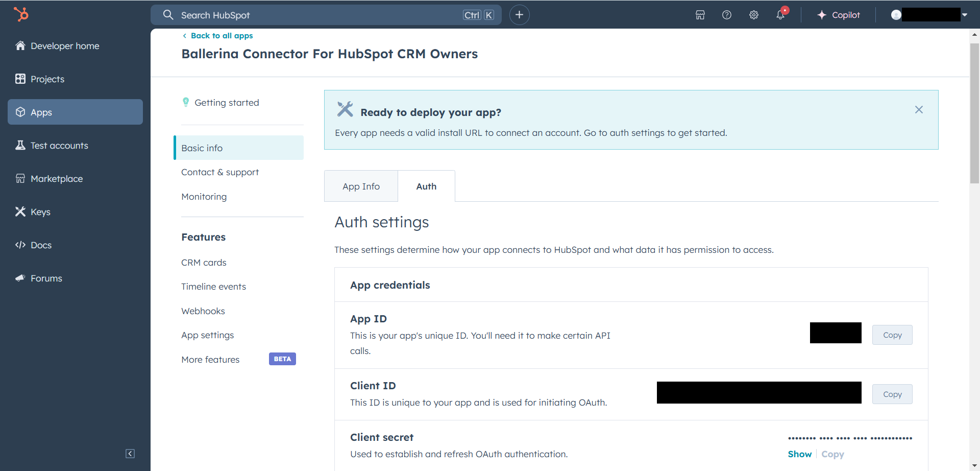Viewport: 980px width, 471px height.
Task: Click the Forums megaphone icon
Action: tap(20, 278)
